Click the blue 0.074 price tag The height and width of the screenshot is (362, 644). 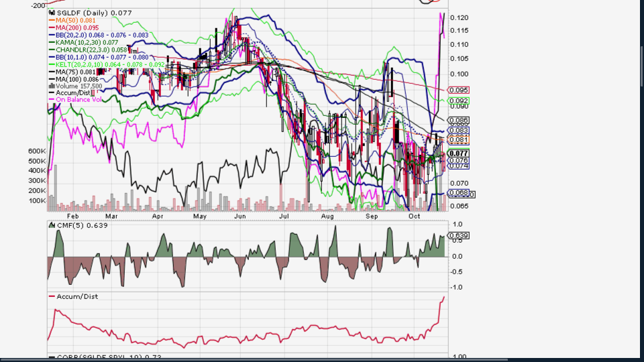(458, 166)
